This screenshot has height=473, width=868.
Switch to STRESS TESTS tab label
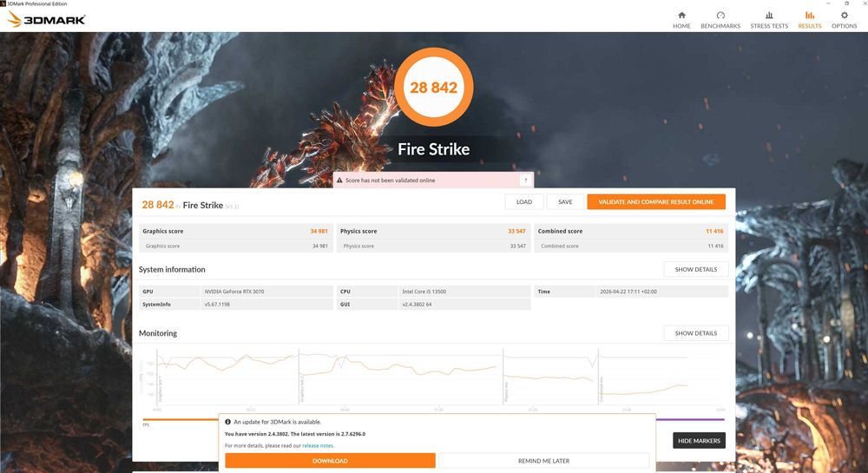click(x=769, y=26)
